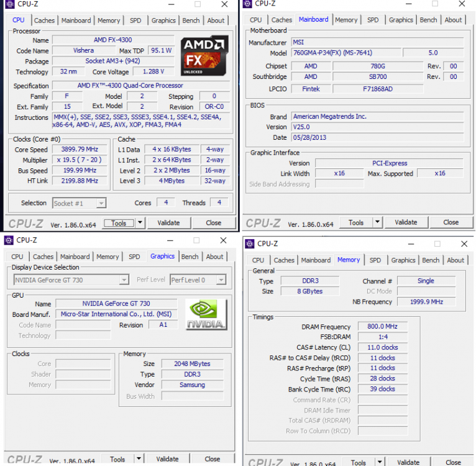The image size is (476, 466).
Task: Open Tools dropdown arrow in Graphics window
Action: click(139, 459)
